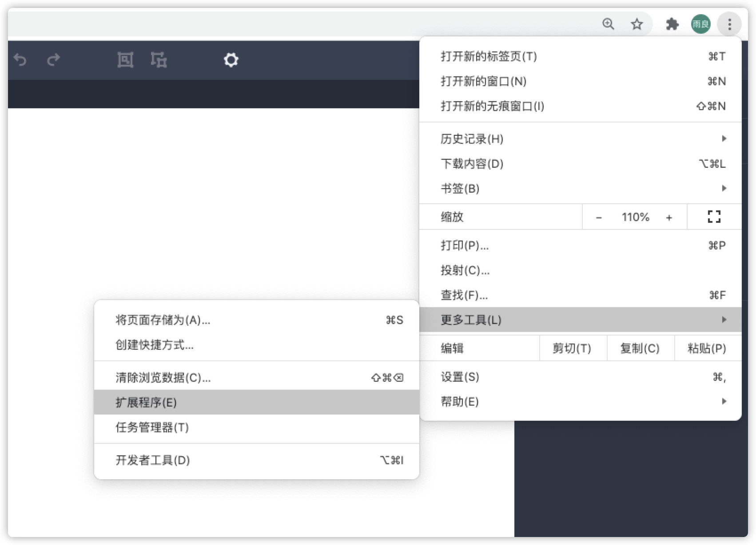
Task: Choose 查找(F)... from the menu
Action: tap(581, 295)
